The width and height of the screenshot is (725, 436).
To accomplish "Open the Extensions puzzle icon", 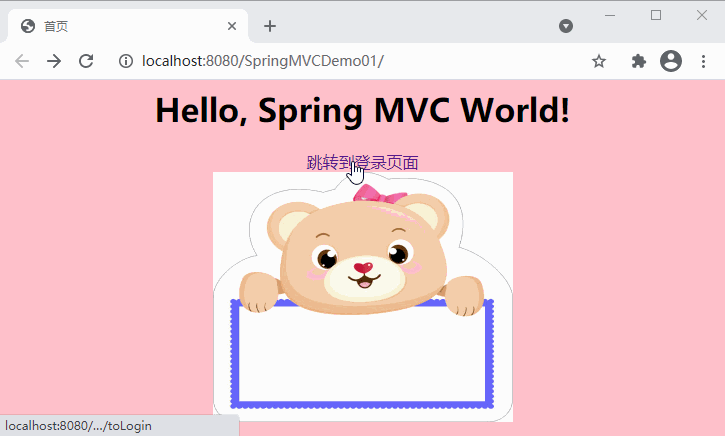I will [x=639, y=61].
